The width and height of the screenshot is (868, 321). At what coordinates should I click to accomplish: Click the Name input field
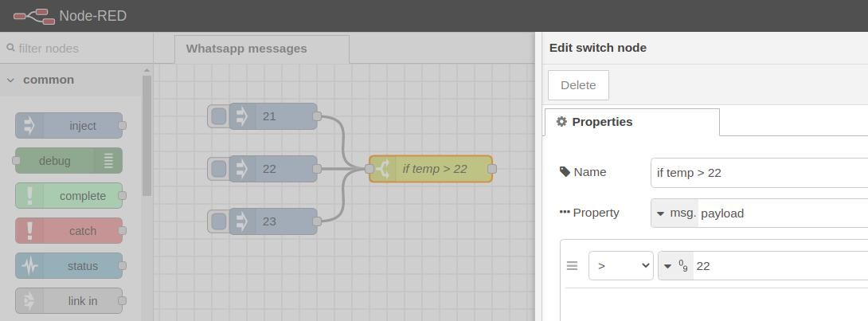[x=760, y=173]
